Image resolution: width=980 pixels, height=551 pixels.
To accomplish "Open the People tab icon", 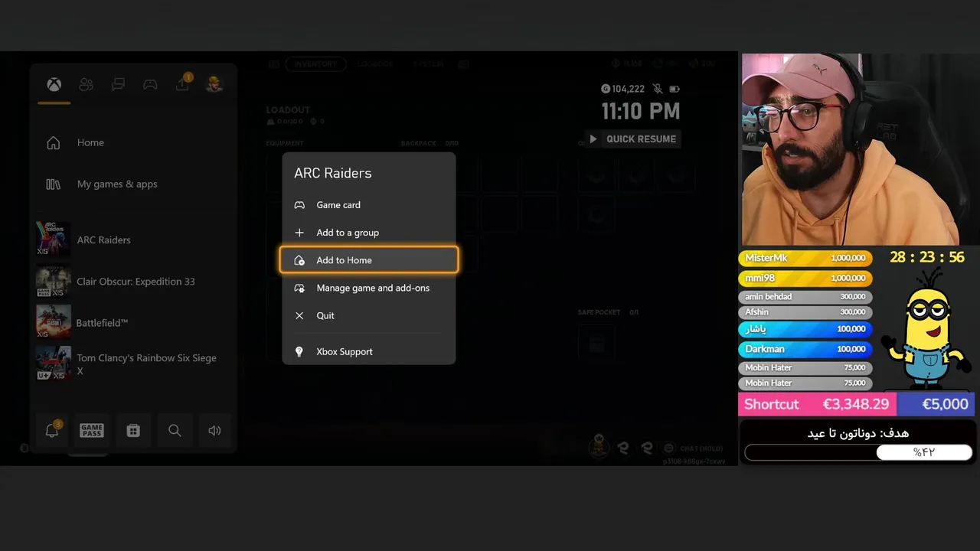I will pos(86,85).
